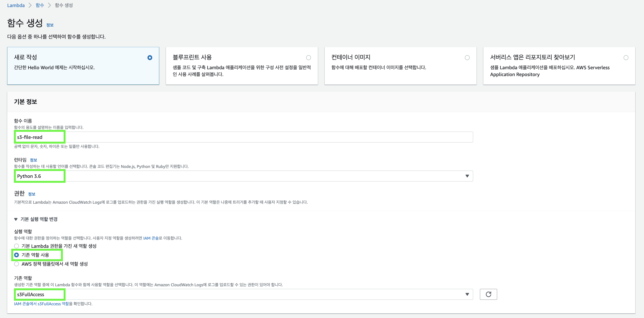The width and height of the screenshot is (644, 318).
Task: Select 서버리스 앱은 리포지토리 찾아보기 radio option
Action: click(626, 58)
